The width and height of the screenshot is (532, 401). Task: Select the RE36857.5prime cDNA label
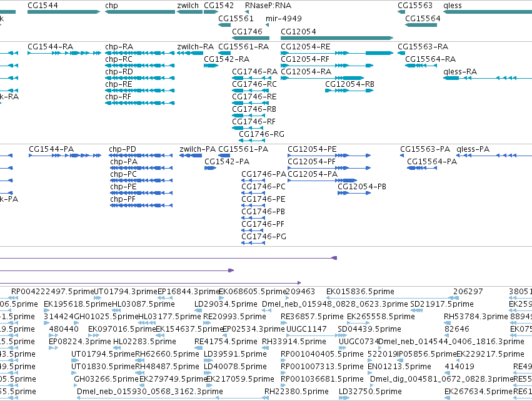click(x=312, y=317)
